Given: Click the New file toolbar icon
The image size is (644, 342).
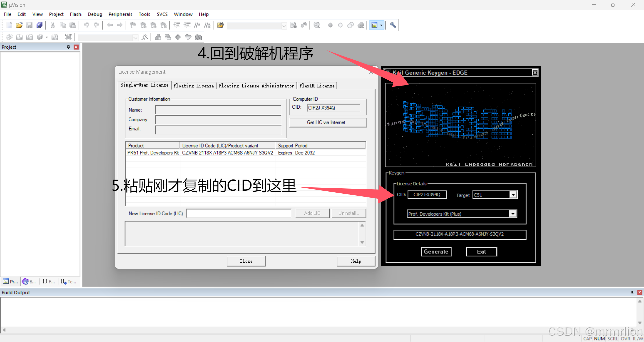Looking at the screenshot, I should coord(9,25).
